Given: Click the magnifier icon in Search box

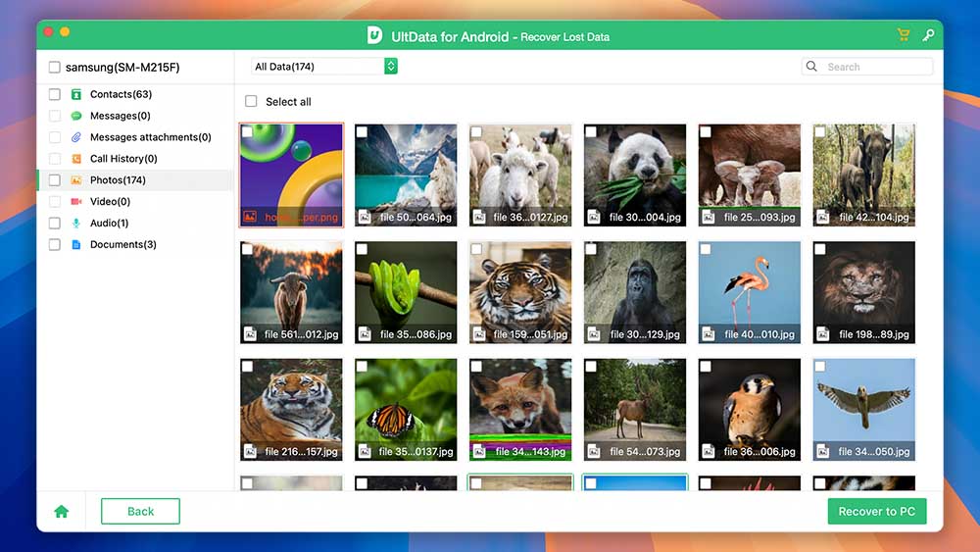Looking at the screenshot, I should [x=811, y=67].
